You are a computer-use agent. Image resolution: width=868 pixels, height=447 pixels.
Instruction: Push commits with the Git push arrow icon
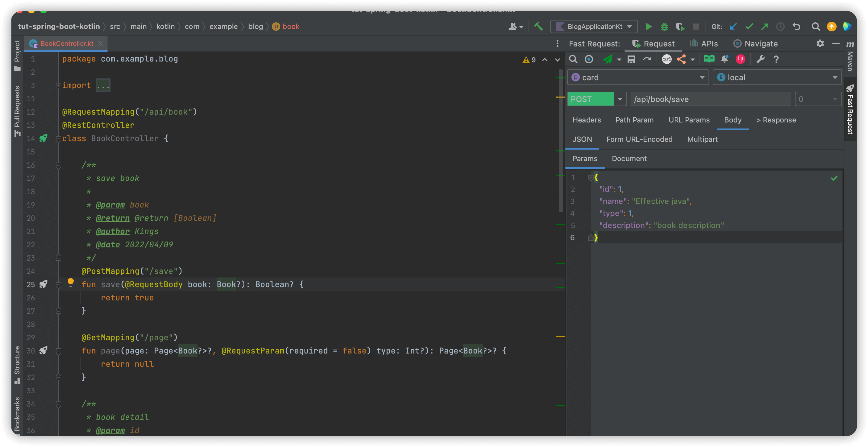764,27
